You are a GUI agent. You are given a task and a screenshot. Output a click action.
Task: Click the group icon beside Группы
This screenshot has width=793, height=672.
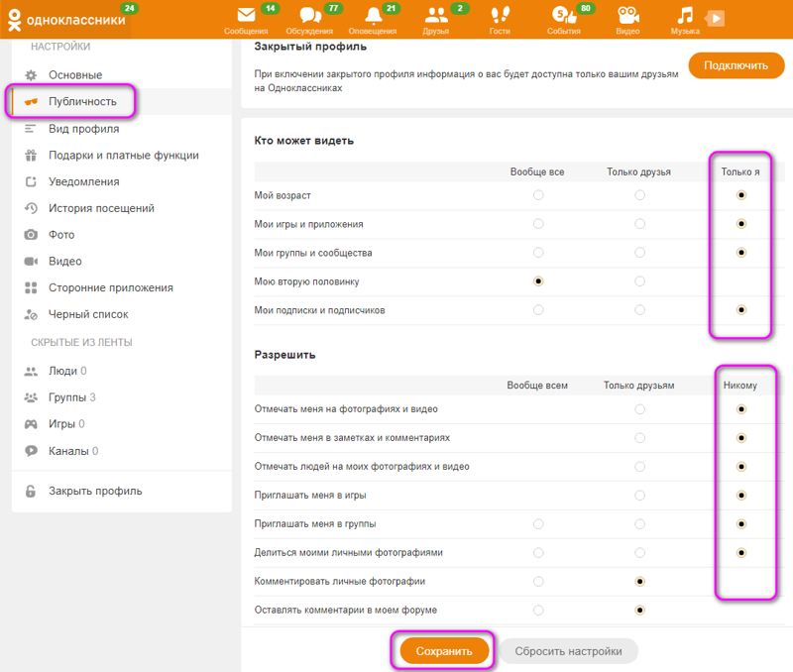pos(31,397)
